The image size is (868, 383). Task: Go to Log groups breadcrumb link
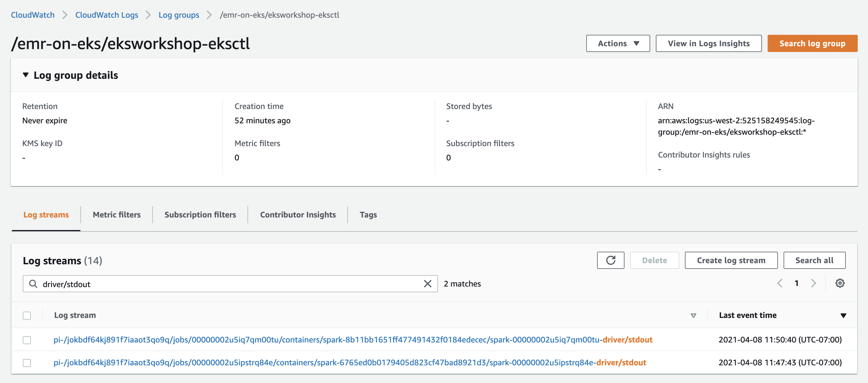(179, 15)
